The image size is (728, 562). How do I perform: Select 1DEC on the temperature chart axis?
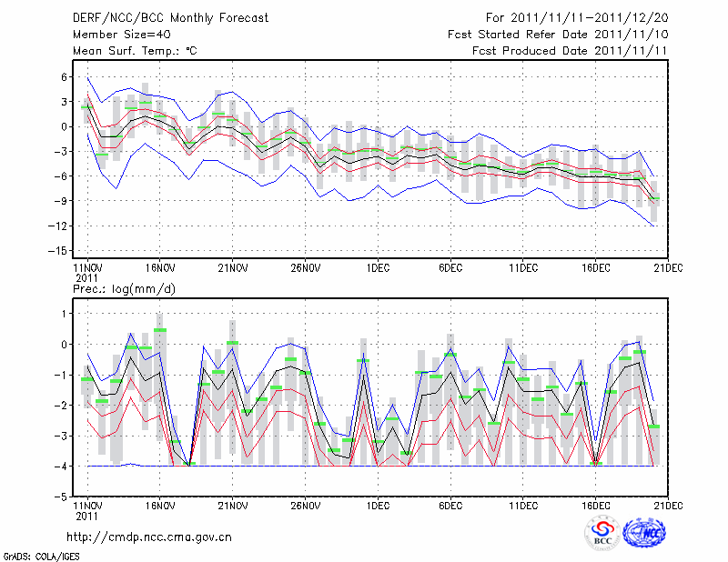click(x=378, y=267)
